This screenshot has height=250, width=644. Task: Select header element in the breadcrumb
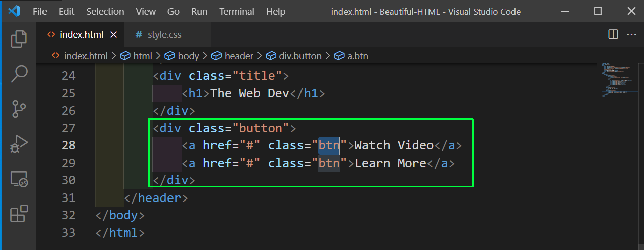[x=233, y=56]
